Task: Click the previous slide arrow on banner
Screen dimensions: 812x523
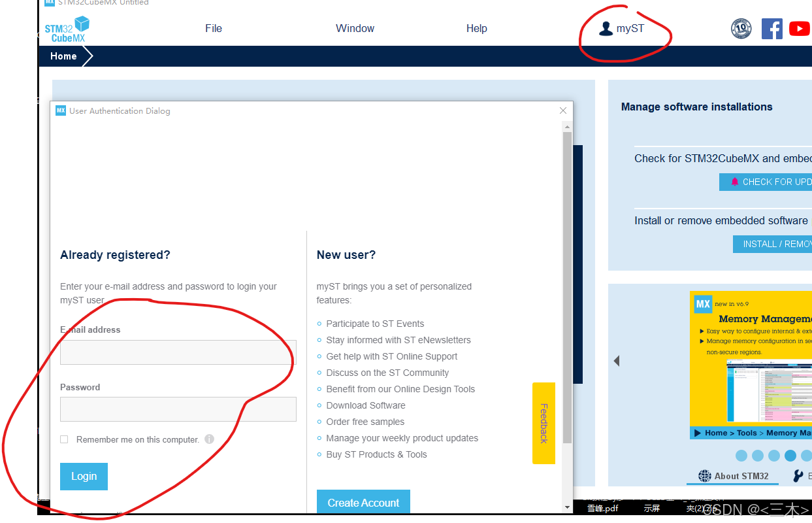Action: coord(617,361)
